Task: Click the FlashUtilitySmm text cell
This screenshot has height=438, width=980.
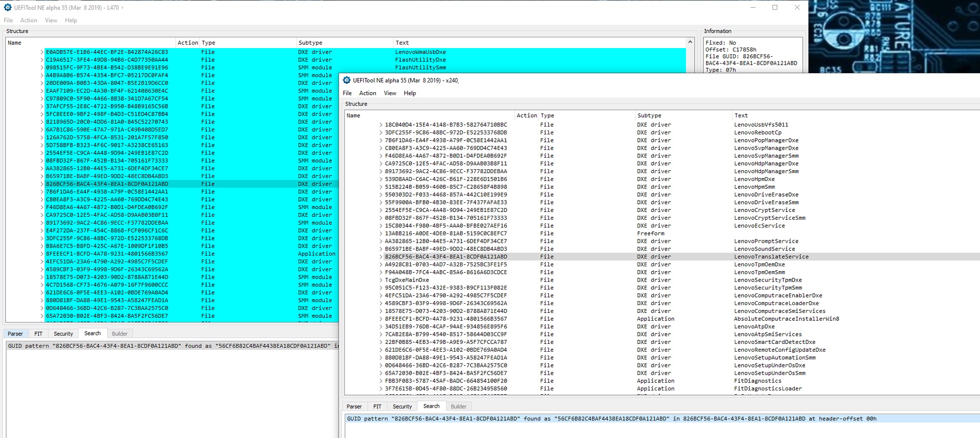Action: (420, 68)
